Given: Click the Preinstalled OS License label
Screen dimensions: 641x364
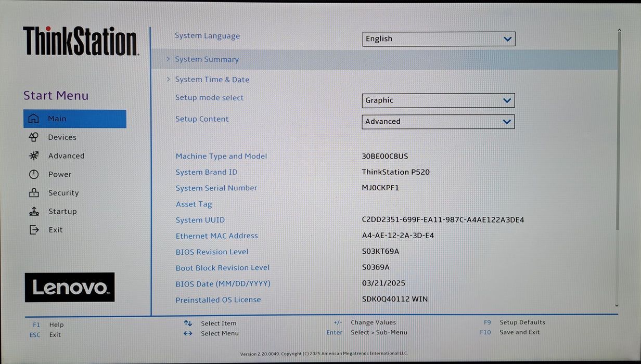Looking at the screenshot, I should (x=218, y=300).
